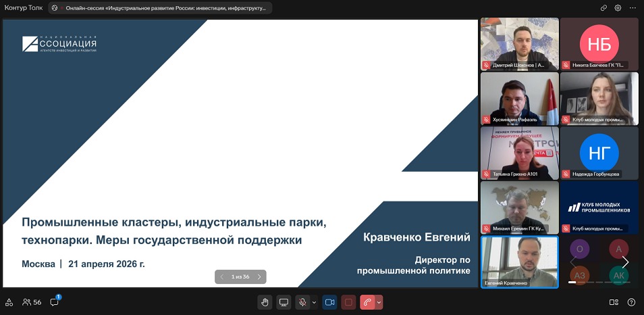Open the chat panel with unread badge
The height and width of the screenshot is (315, 644).
click(x=55, y=302)
